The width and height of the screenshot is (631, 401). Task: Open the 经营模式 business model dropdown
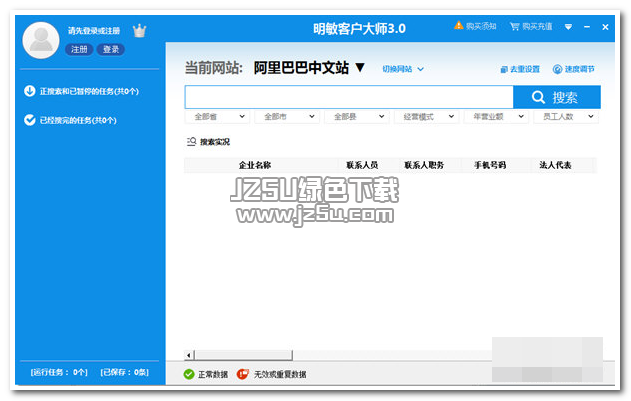pos(426,117)
